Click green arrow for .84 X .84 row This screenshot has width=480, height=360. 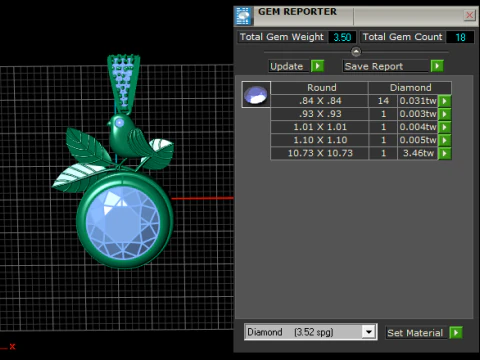pos(445,101)
